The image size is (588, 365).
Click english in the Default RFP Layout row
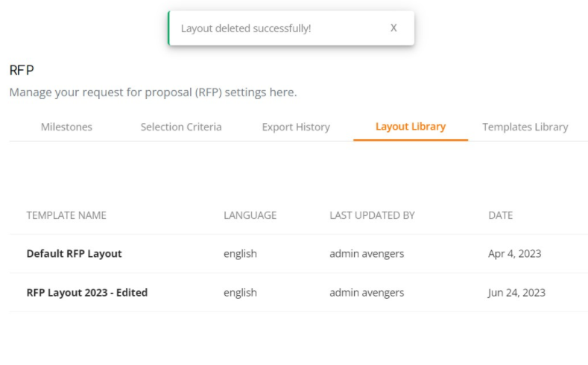241,254
